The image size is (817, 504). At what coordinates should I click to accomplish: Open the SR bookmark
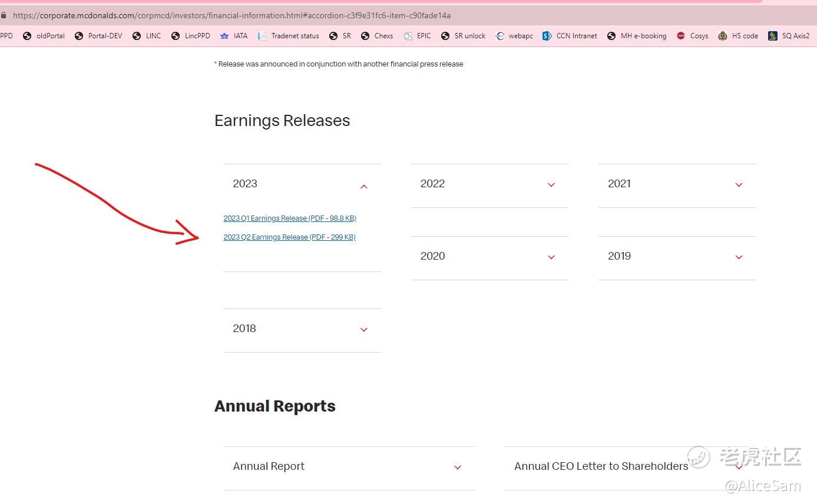click(x=340, y=36)
